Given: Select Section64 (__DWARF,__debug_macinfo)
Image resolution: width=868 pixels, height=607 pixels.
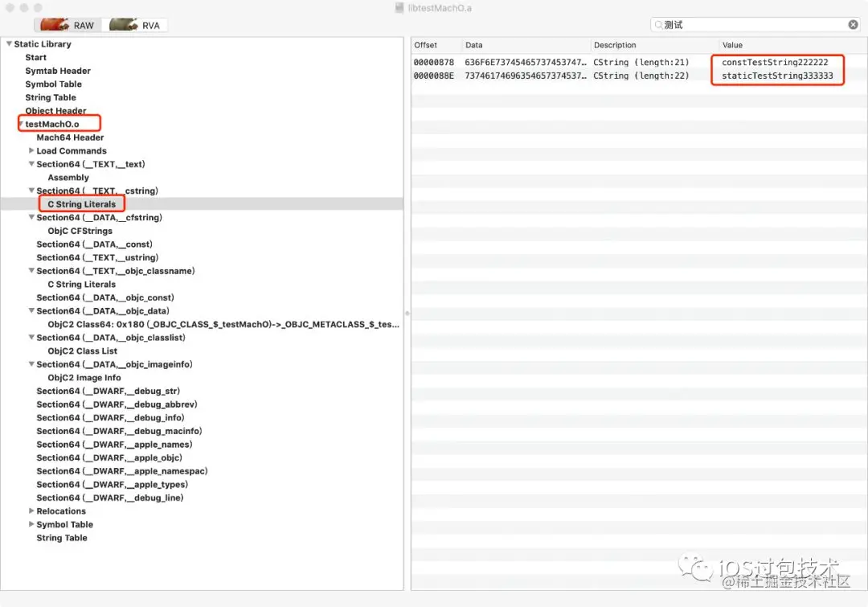Looking at the screenshot, I should 119,431.
